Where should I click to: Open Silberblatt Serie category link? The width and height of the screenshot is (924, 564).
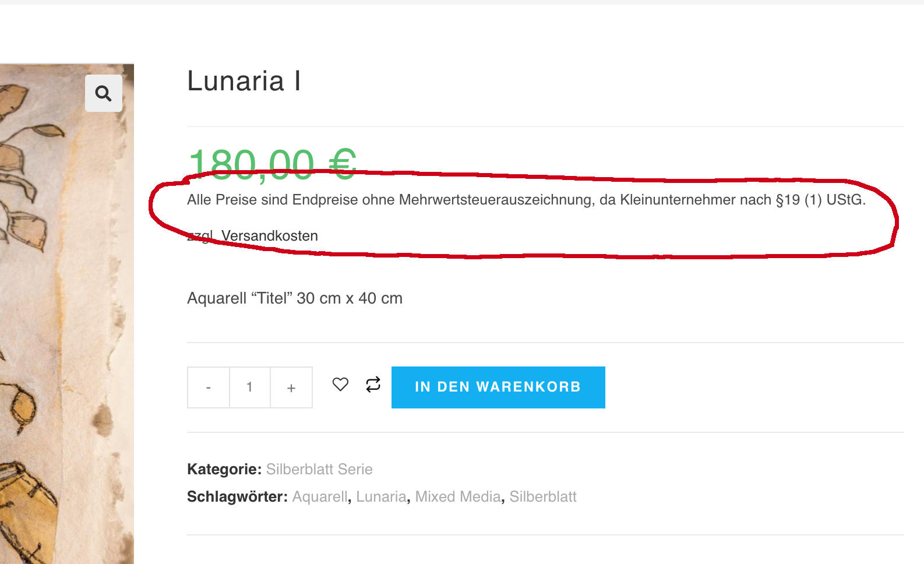(319, 469)
